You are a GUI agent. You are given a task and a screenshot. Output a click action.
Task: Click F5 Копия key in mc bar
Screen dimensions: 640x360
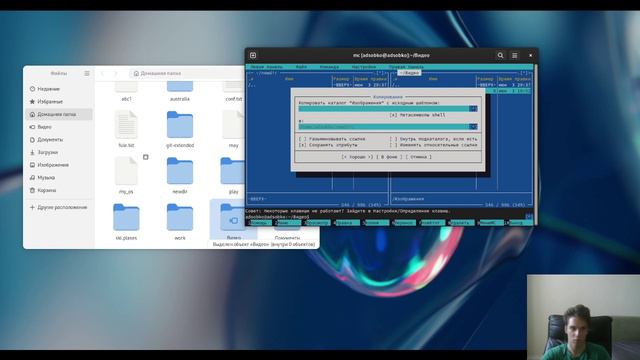point(376,223)
